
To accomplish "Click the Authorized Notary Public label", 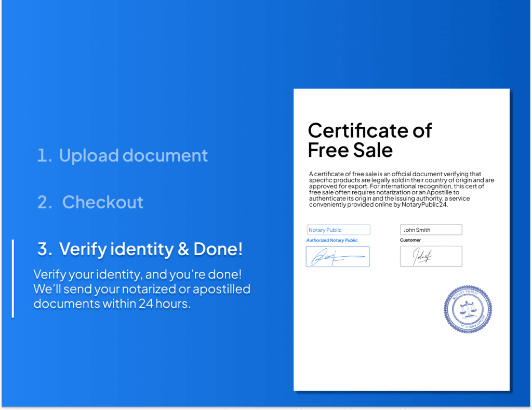I will point(332,240).
